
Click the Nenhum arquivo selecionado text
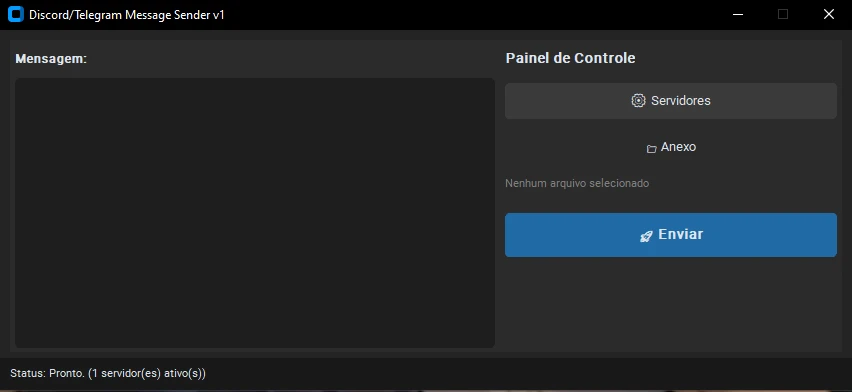pyautogui.click(x=577, y=183)
